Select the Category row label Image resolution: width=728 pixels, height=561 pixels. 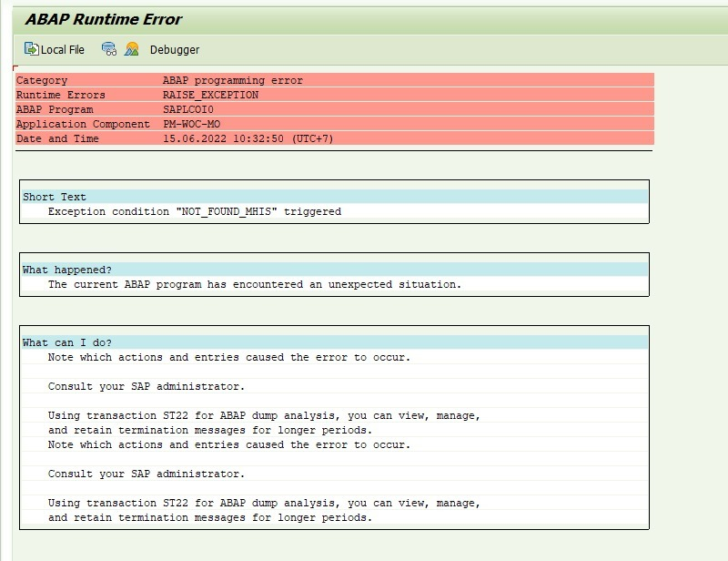point(42,80)
